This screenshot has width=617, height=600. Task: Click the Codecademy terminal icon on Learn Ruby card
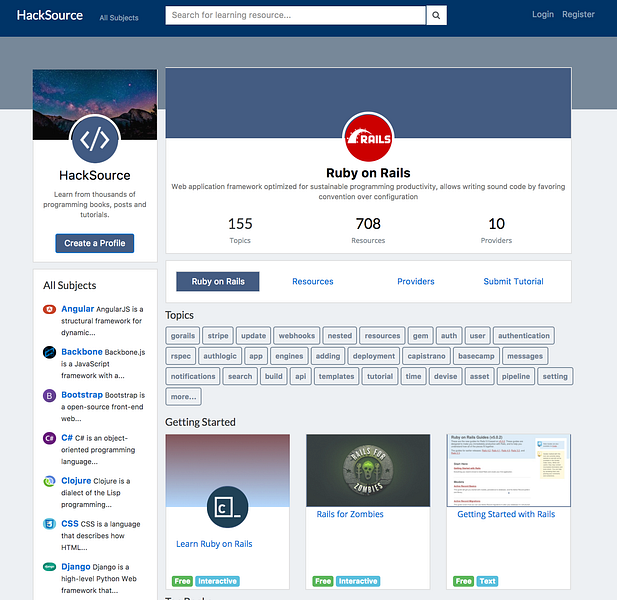(x=227, y=507)
